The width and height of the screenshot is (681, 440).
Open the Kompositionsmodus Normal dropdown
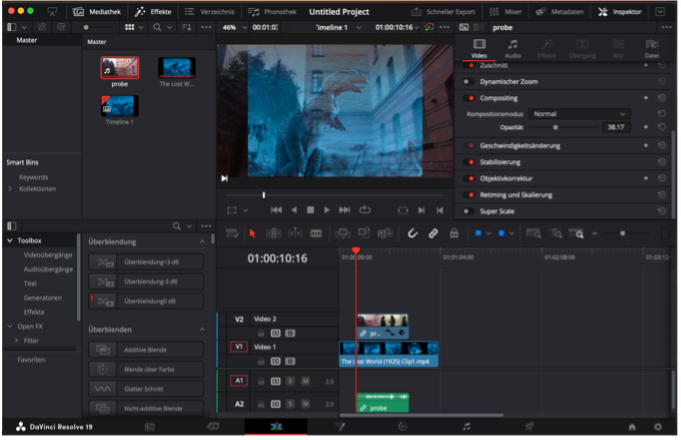click(579, 114)
